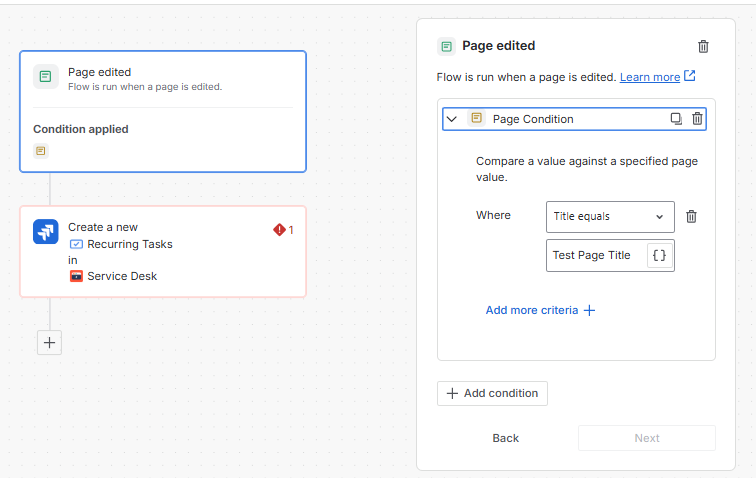Click the Next button
The width and height of the screenshot is (756, 478).
click(647, 438)
